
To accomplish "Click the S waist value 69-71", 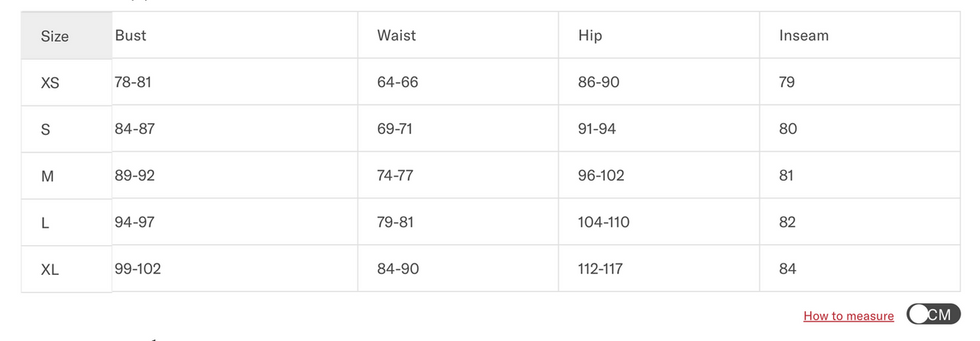I will (x=395, y=129).
